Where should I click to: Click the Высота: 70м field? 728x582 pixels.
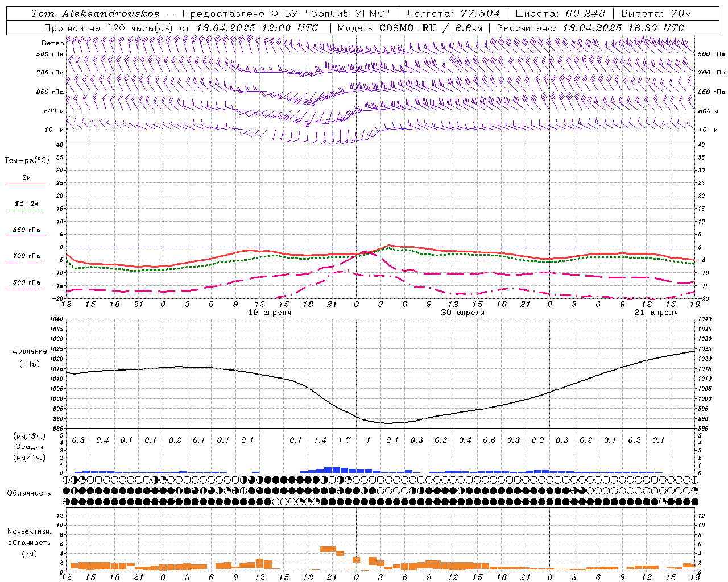pos(656,14)
